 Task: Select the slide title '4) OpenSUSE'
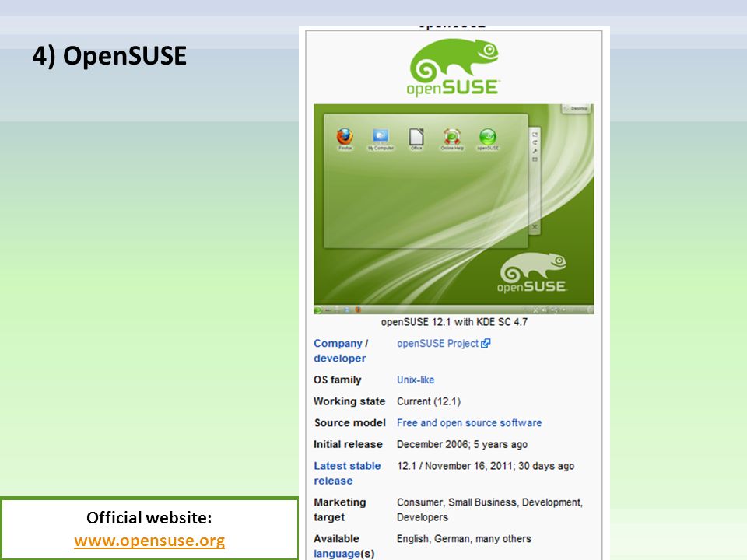click(x=110, y=56)
